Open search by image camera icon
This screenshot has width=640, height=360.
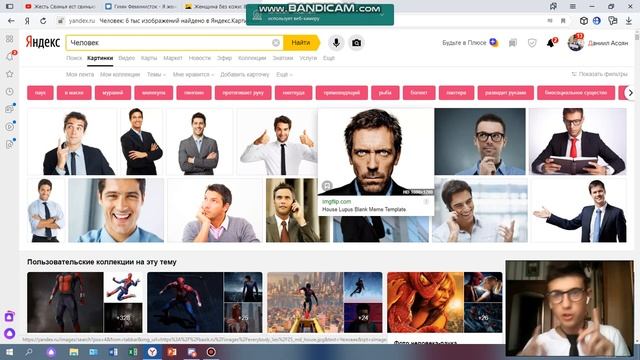(356, 42)
